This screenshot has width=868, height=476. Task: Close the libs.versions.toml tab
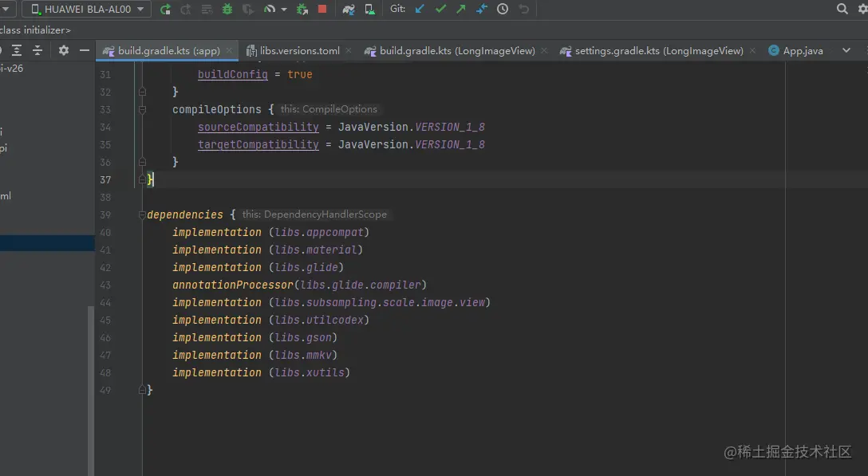point(348,50)
